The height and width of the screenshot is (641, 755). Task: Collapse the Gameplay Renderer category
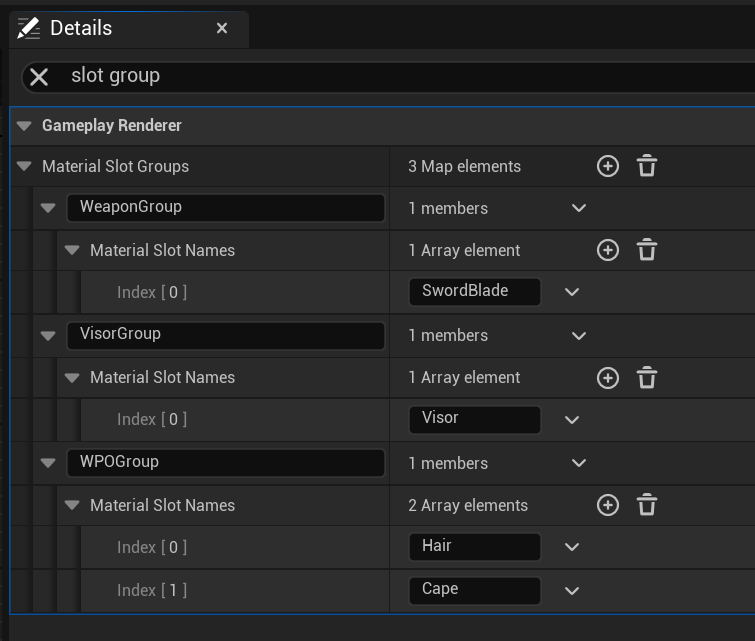click(x=24, y=126)
